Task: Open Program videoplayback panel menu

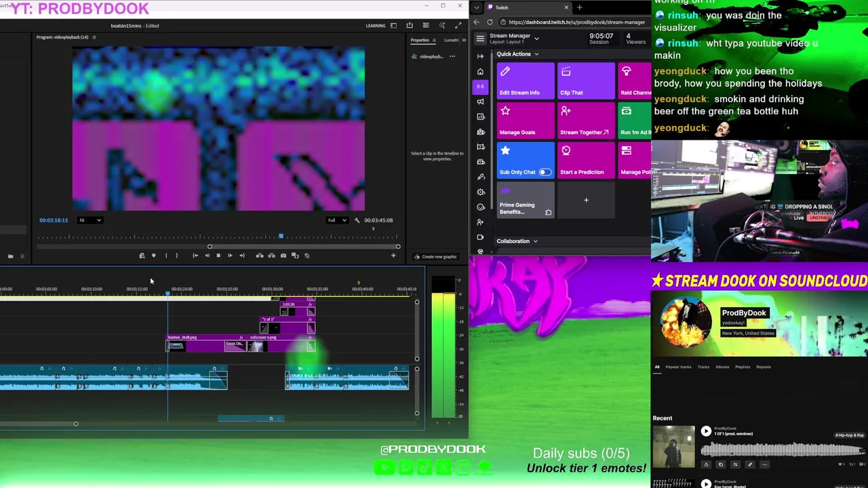Action: tap(94, 37)
